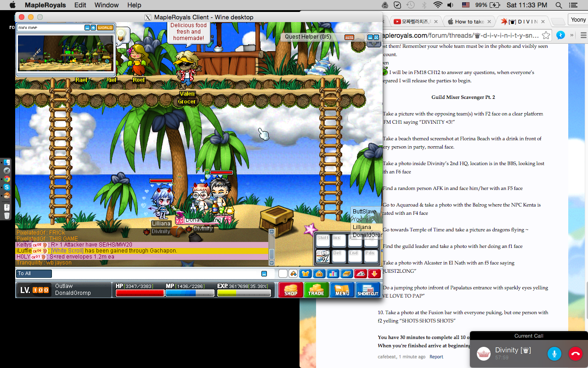The width and height of the screenshot is (588, 368).
Task: Open the Edit menu
Action: 80,5
